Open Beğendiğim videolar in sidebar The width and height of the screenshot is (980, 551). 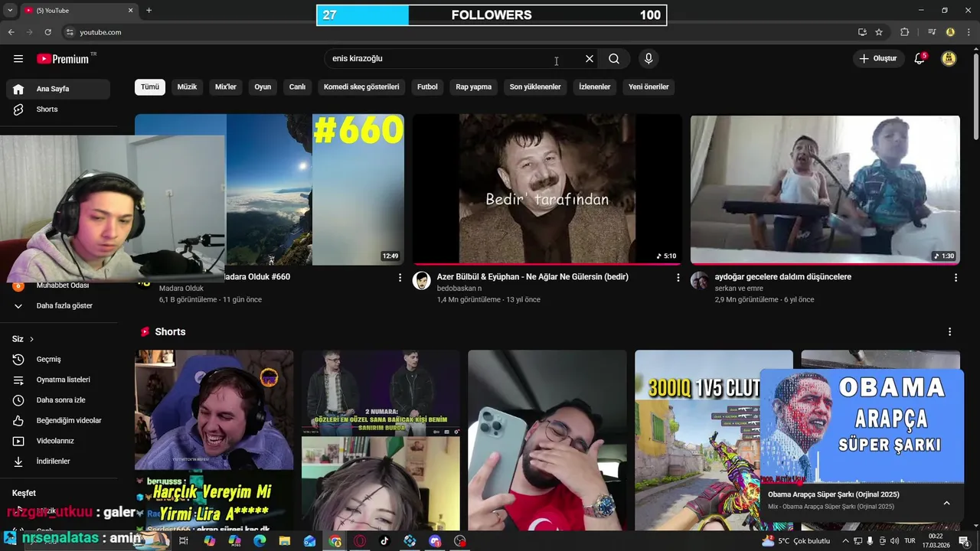point(58,421)
